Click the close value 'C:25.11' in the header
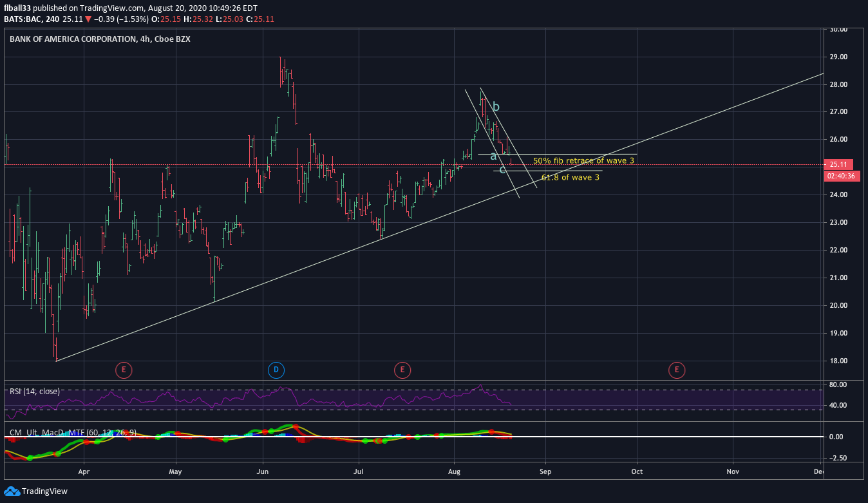The height and width of the screenshot is (503, 868). tap(261, 19)
